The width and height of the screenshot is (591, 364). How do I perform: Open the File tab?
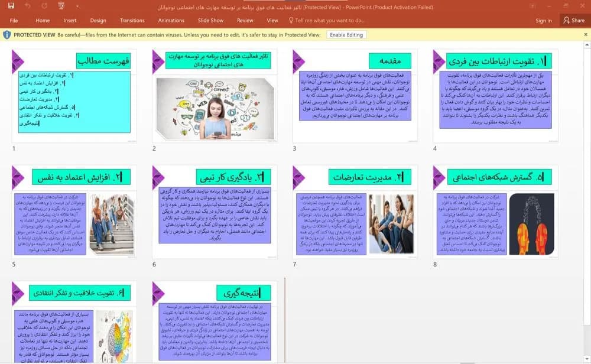[x=14, y=20]
